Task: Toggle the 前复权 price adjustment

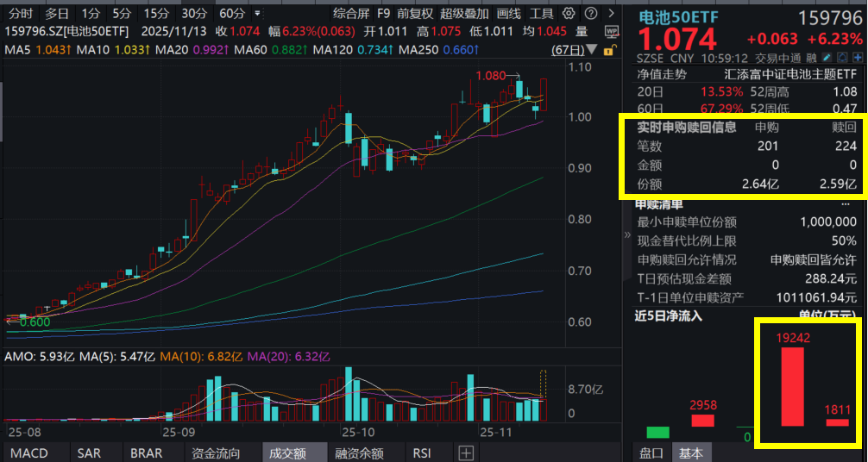Action: point(415,14)
